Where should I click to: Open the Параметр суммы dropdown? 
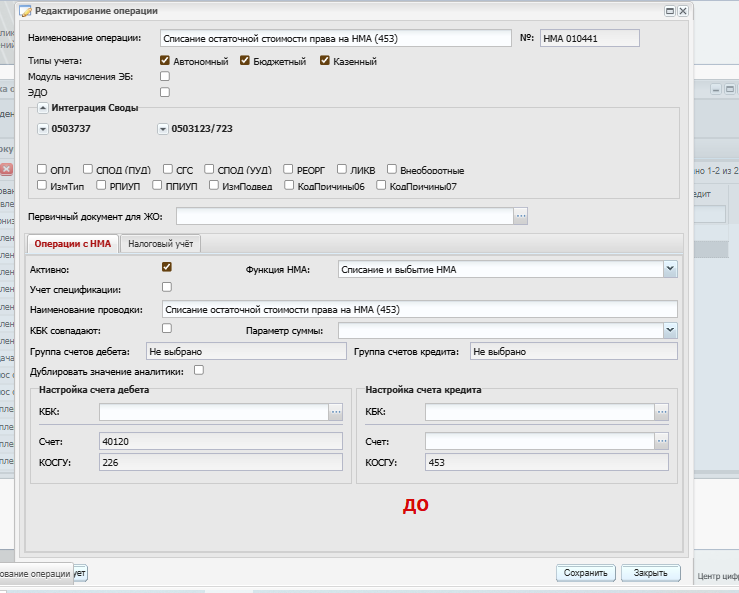tap(670, 330)
